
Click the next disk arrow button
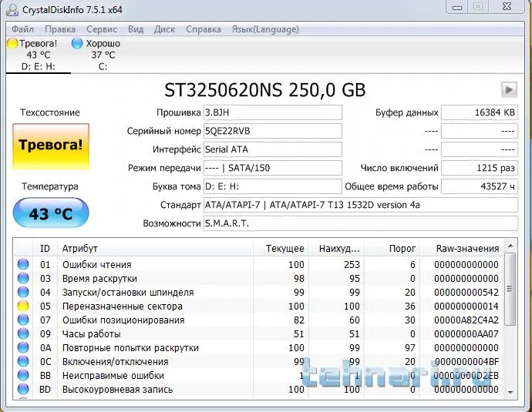coord(509,90)
